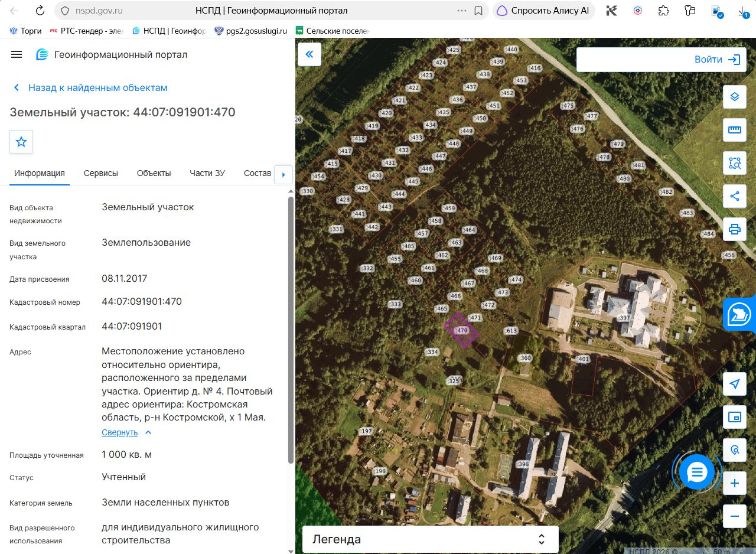Open the pgs2.gosuslugi.ru bookmark

[251, 31]
